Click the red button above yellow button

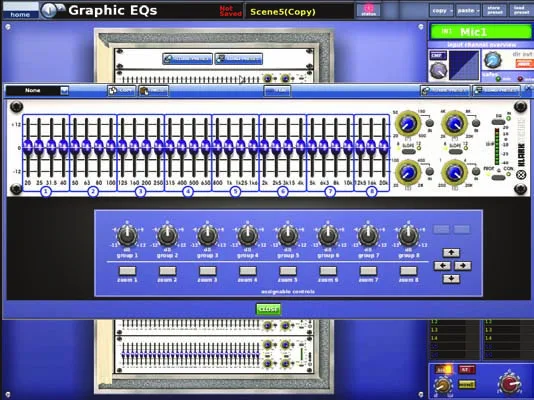pos(467,369)
